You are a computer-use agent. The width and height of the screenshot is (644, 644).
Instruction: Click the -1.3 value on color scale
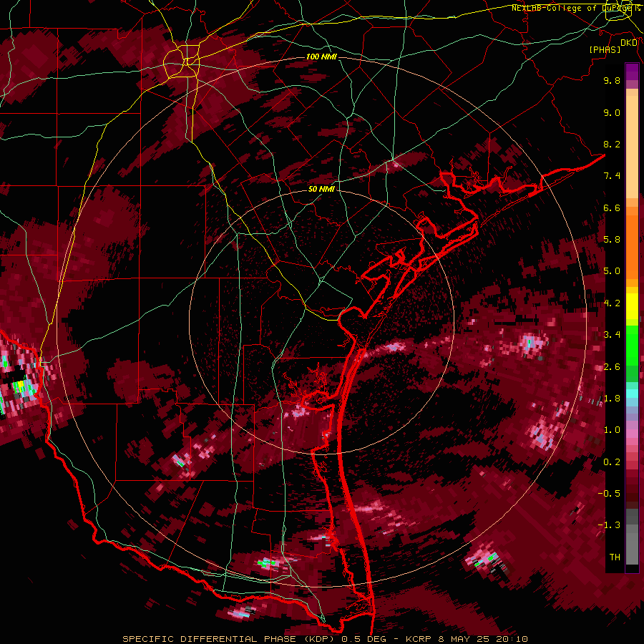(609, 525)
